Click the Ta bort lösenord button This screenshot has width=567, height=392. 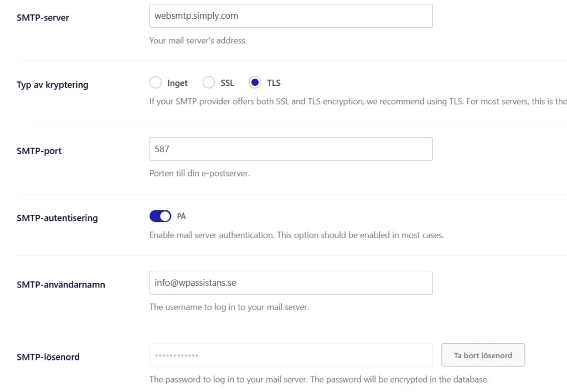coord(483,355)
